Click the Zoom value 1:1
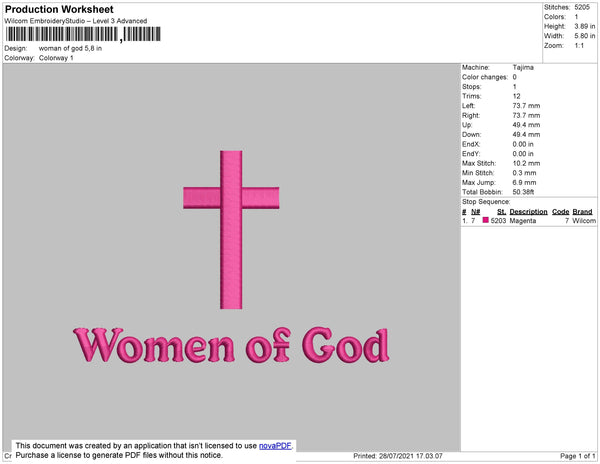The height and width of the screenshot is (464, 600). [x=579, y=46]
